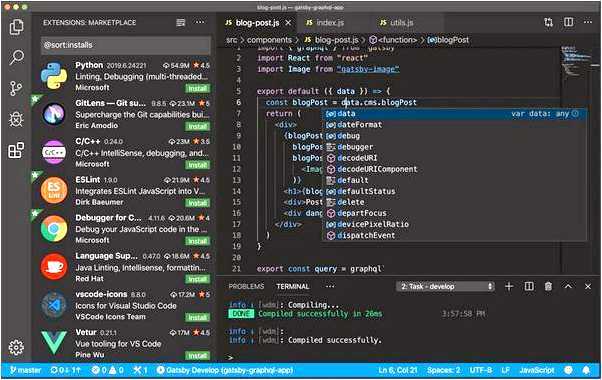Click the src breadcrumb
The height and width of the screenshot is (380, 602).
click(232, 40)
